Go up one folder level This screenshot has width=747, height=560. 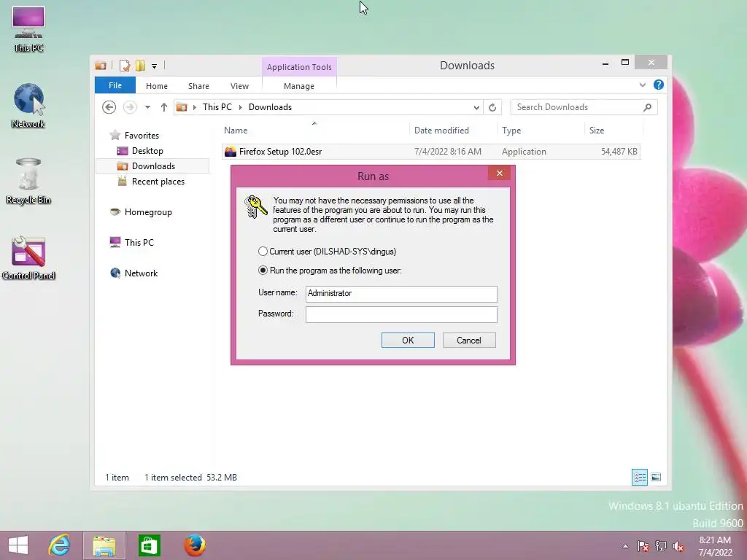tap(164, 107)
